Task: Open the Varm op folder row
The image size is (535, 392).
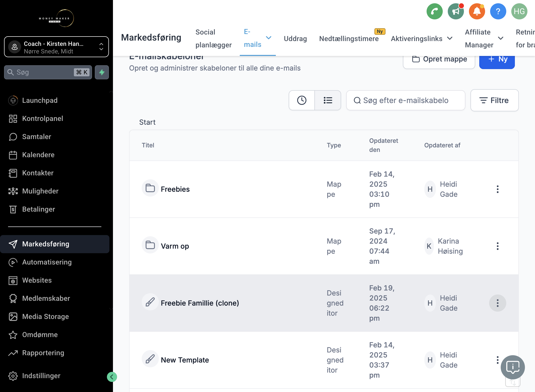Action: 324,246
